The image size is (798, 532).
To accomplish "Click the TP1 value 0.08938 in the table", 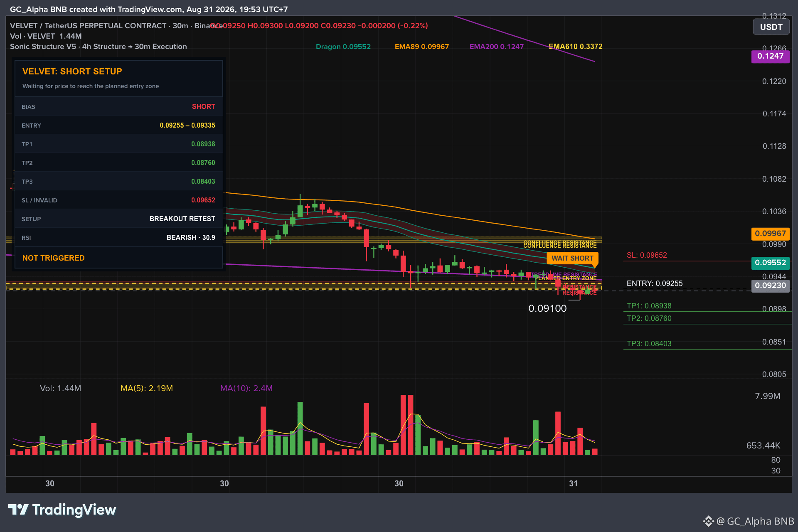I will pos(203,144).
